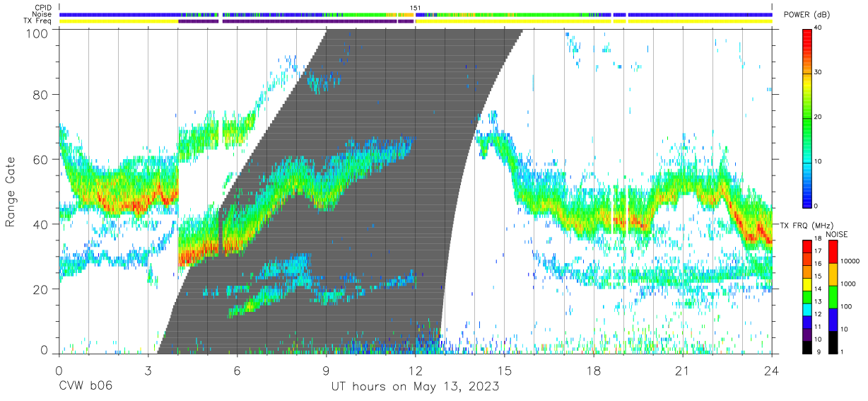
Task: Click the 'Range Gate' axis label
Action: pyautogui.click(x=11, y=192)
